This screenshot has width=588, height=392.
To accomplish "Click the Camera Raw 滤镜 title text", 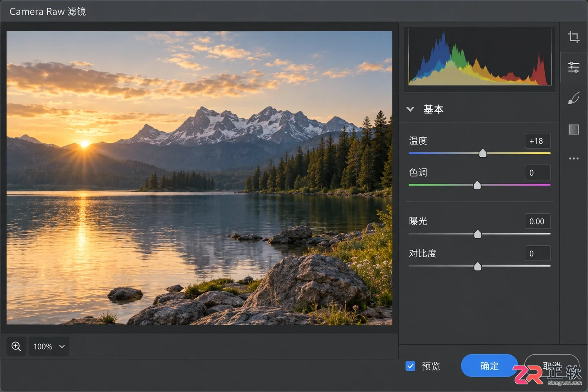I will tap(48, 11).
